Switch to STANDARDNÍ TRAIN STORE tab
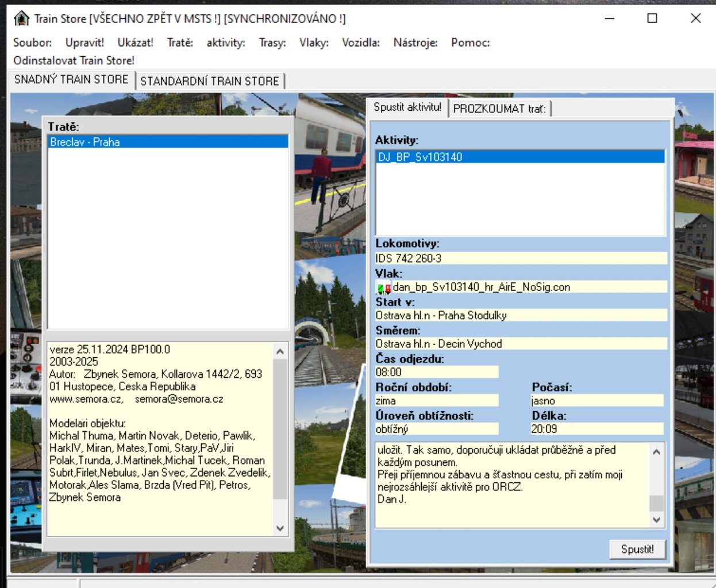Screen dimensions: 716x588 (210, 81)
